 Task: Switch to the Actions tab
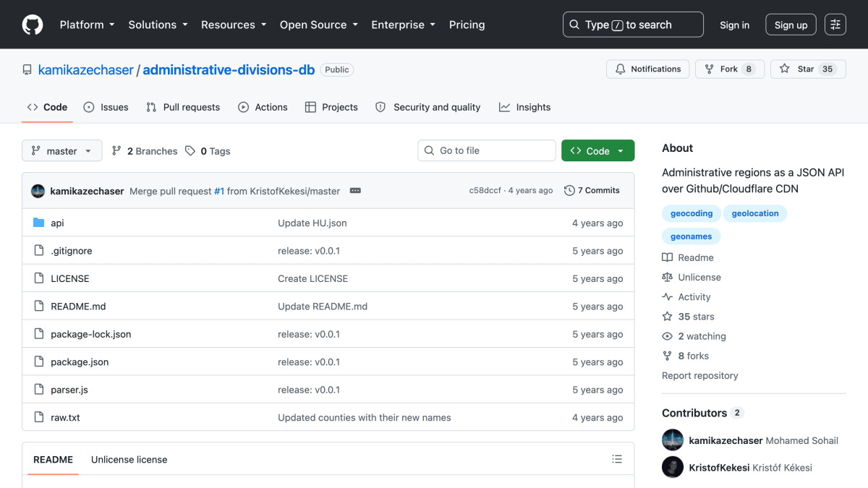tap(263, 107)
